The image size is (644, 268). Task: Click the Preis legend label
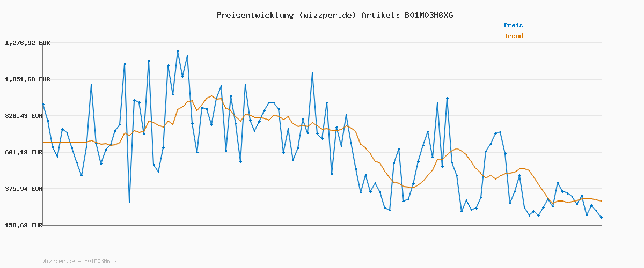tap(513, 25)
